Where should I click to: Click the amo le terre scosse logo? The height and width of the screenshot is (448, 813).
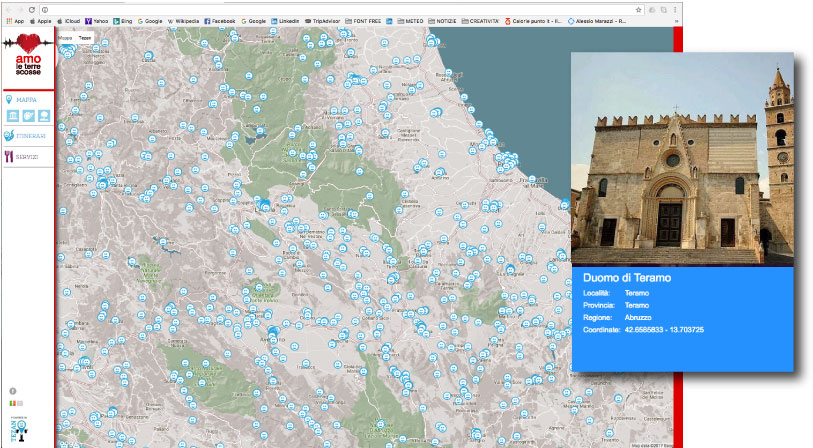(28, 55)
